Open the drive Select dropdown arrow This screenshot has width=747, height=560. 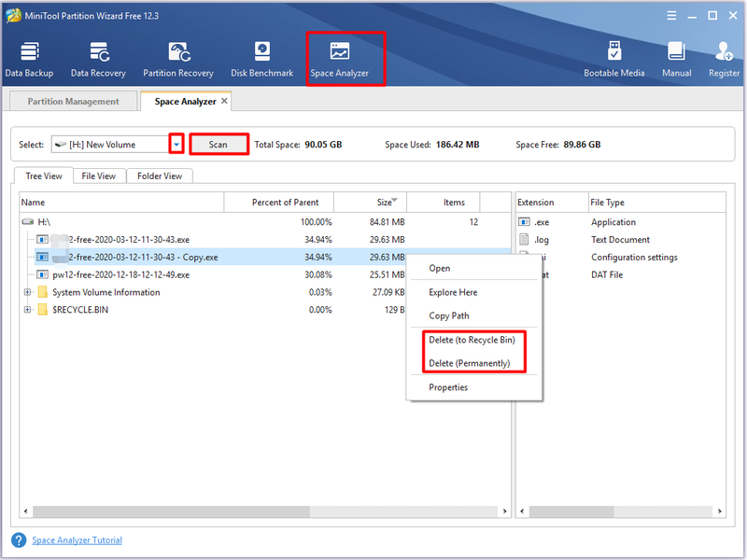pos(176,145)
